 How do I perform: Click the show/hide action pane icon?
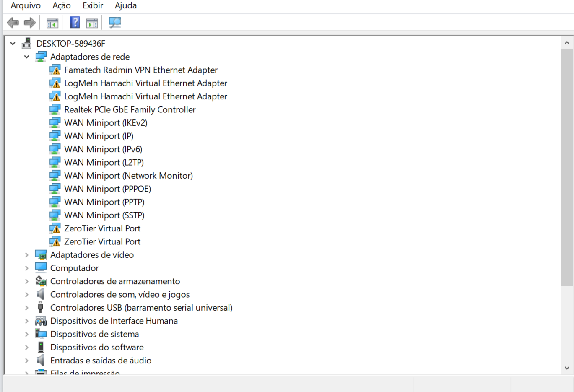(x=92, y=23)
